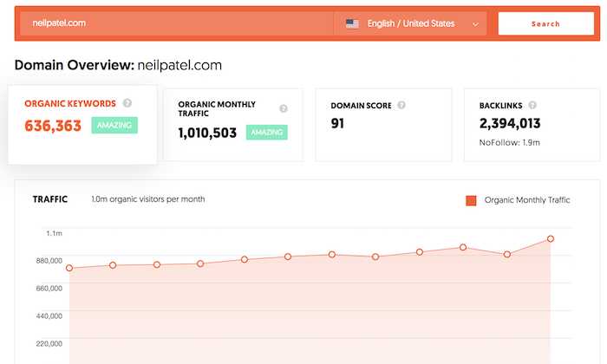
Task: Click the help icon beside Organic Keywords
Action: pyautogui.click(x=127, y=103)
